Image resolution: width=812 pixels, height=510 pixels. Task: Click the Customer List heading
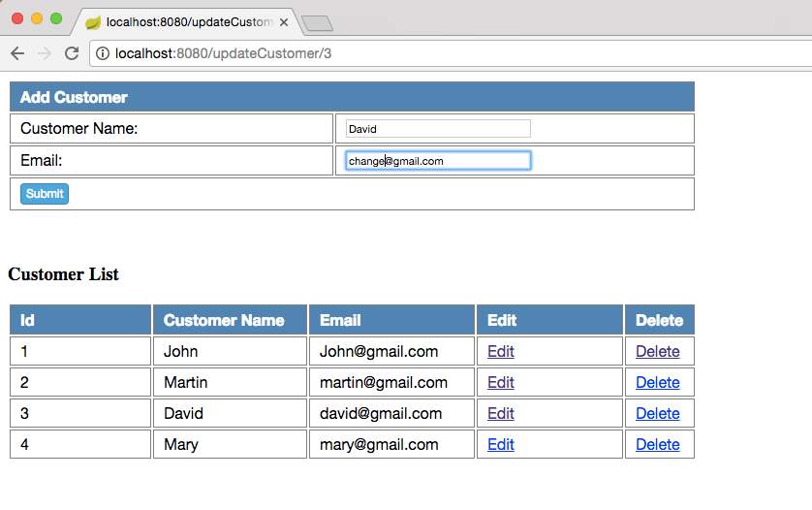63,274
